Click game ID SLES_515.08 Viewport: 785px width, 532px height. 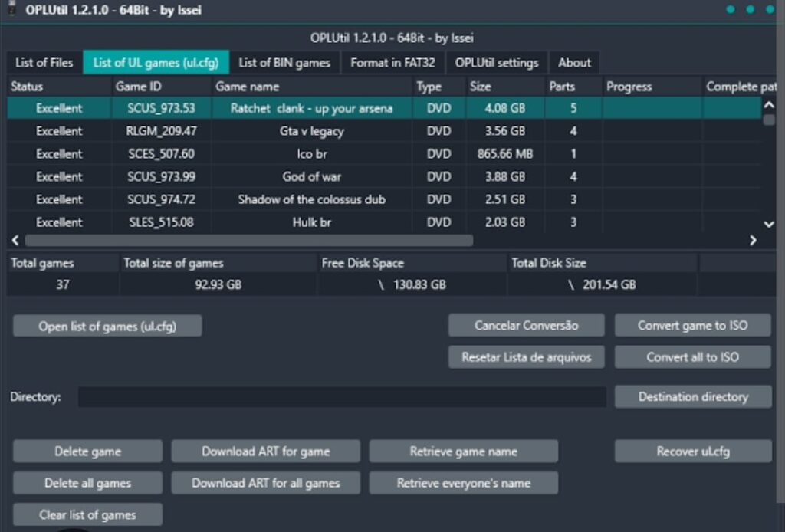[x=161, y=222]
